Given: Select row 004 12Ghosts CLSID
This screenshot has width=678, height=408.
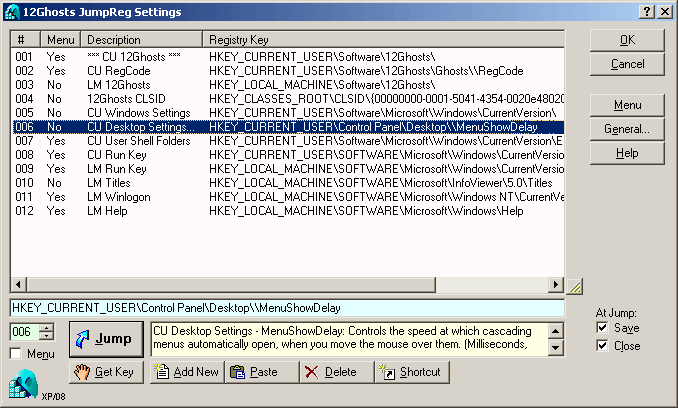Looking at the screenshot, I should point(287,99).
